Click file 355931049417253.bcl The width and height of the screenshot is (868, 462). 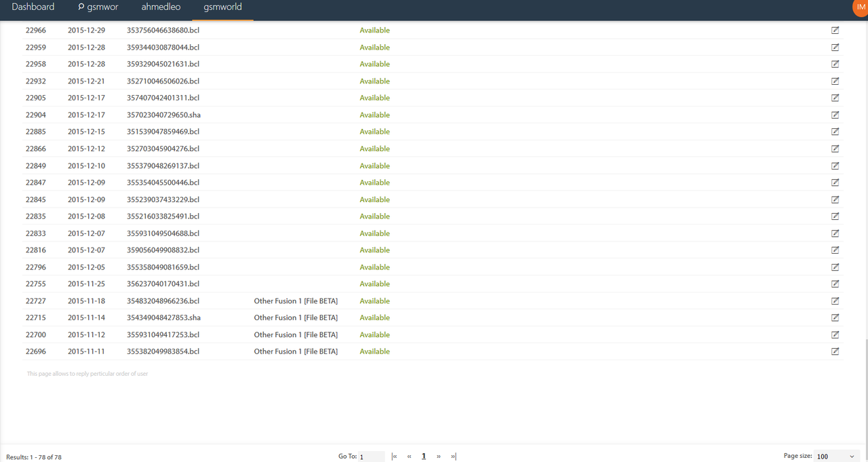pos(163,334)
